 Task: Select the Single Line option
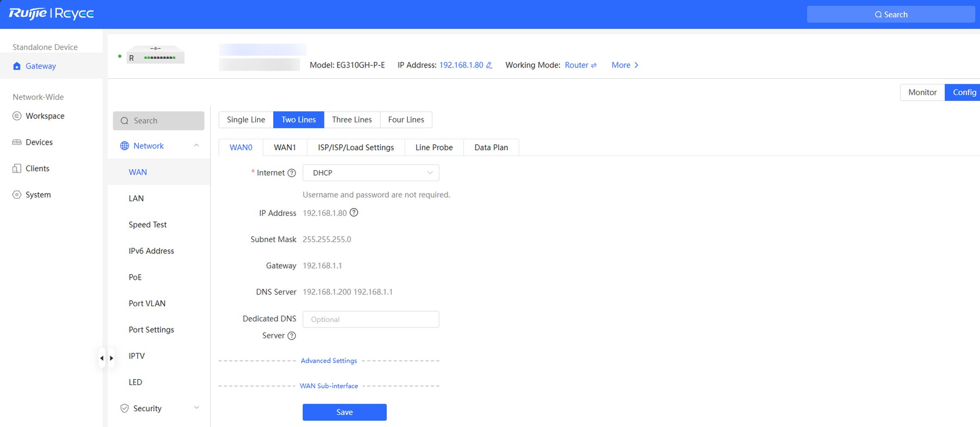246,120
